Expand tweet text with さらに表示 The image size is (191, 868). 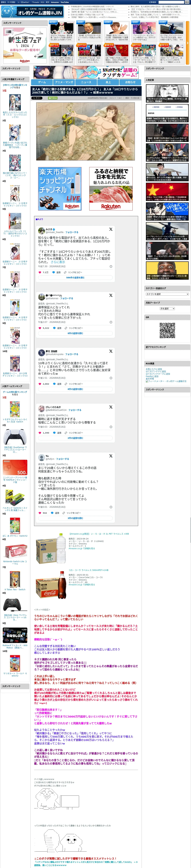58,262
